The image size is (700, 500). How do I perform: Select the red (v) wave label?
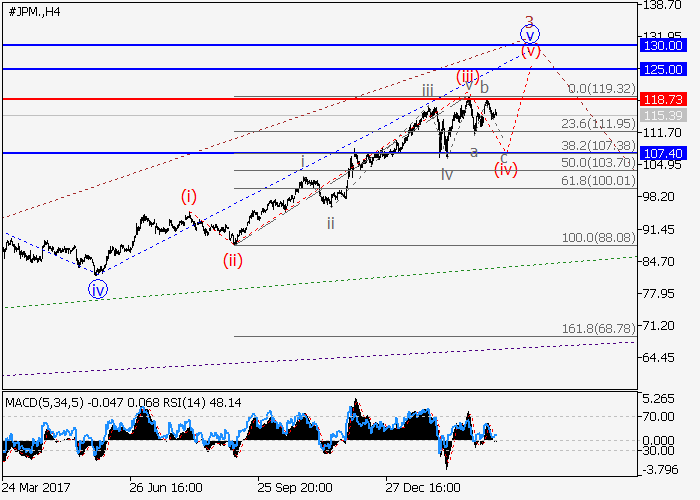(x=531, y=51)
